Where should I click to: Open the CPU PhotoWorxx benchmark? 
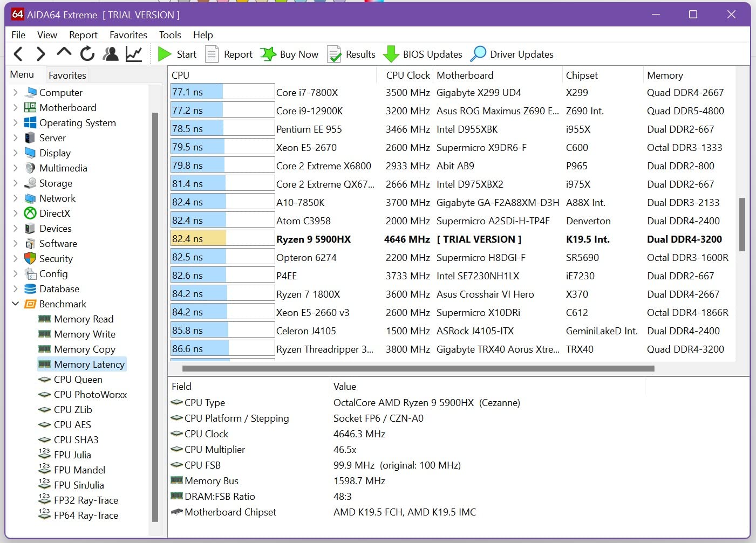(x=83, y=395)
